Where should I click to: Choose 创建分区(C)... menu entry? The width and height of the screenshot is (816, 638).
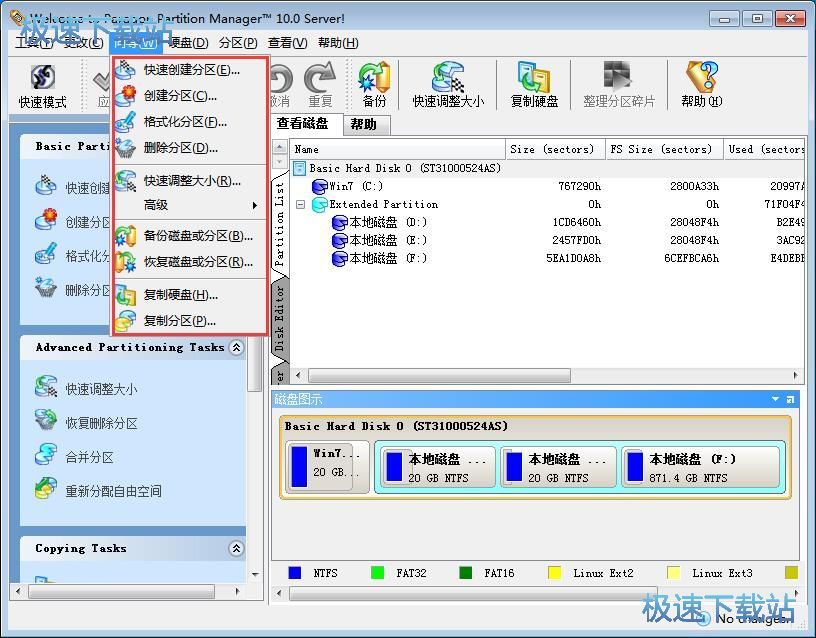(190, 96)
